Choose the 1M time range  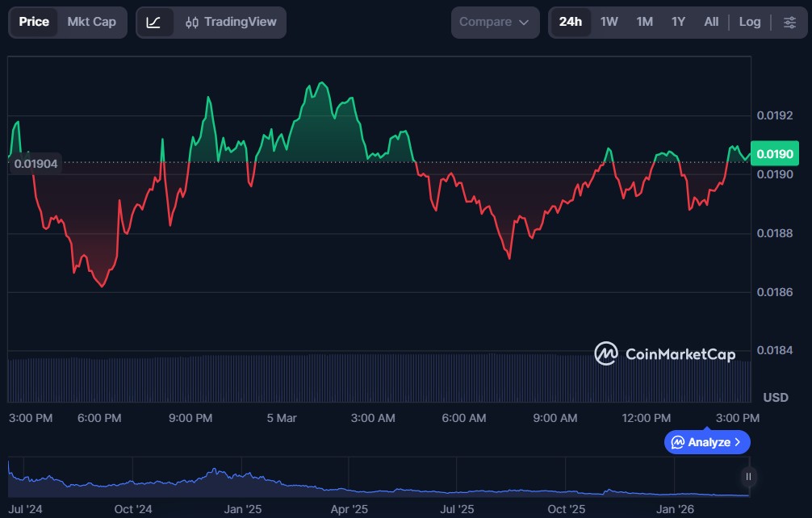644,22
